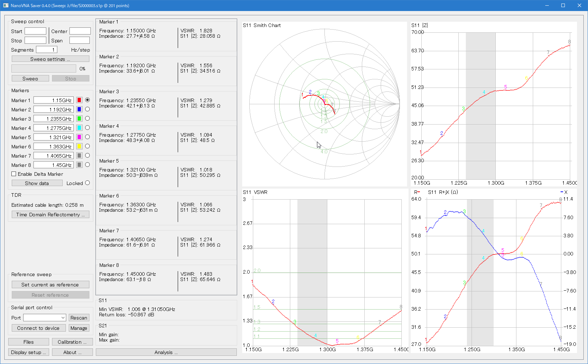Click the disabled Stop sweep button
This screenshot has width=588, height=364.
point(71,78)
